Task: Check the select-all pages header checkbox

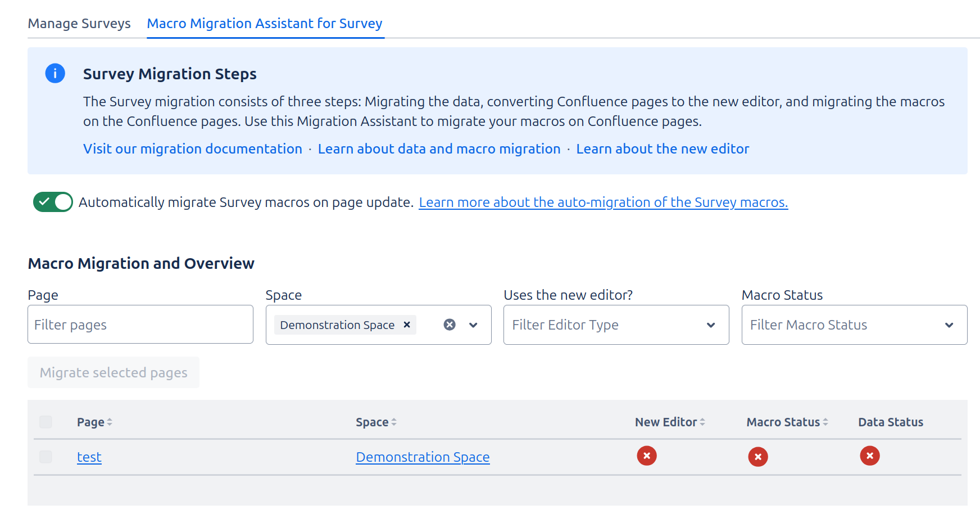Action: pyautogui.click(x=46, y=422)
